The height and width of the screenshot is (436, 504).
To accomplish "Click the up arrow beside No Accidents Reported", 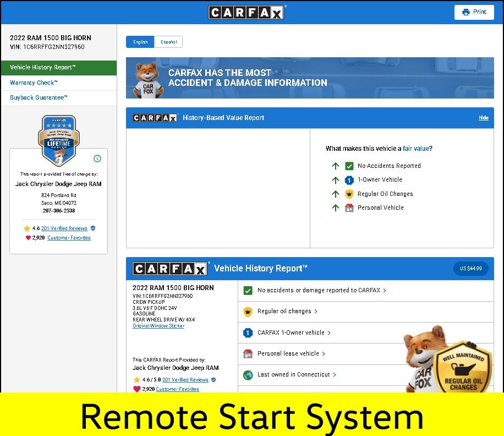I will pyautogui.click(x=336, y=166).
